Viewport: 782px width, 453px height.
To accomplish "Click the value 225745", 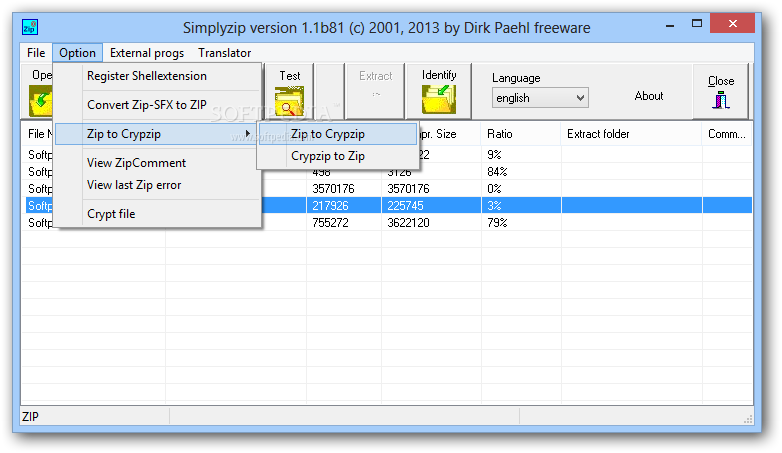I will click(405, 206).
